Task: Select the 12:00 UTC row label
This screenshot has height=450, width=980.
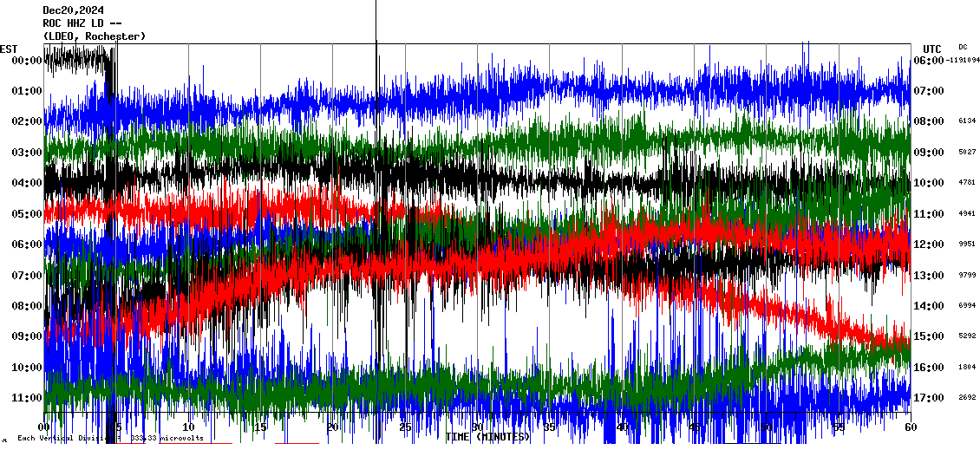Action: point(929,245)
